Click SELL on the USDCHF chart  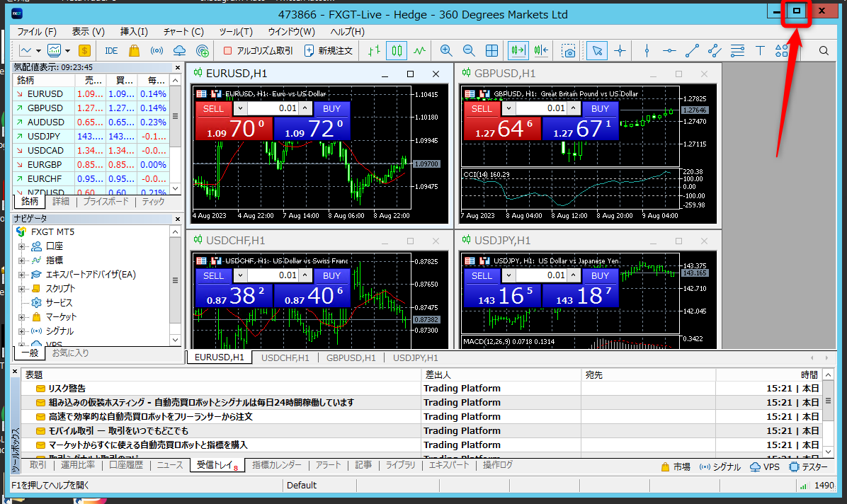click(213, 275)
